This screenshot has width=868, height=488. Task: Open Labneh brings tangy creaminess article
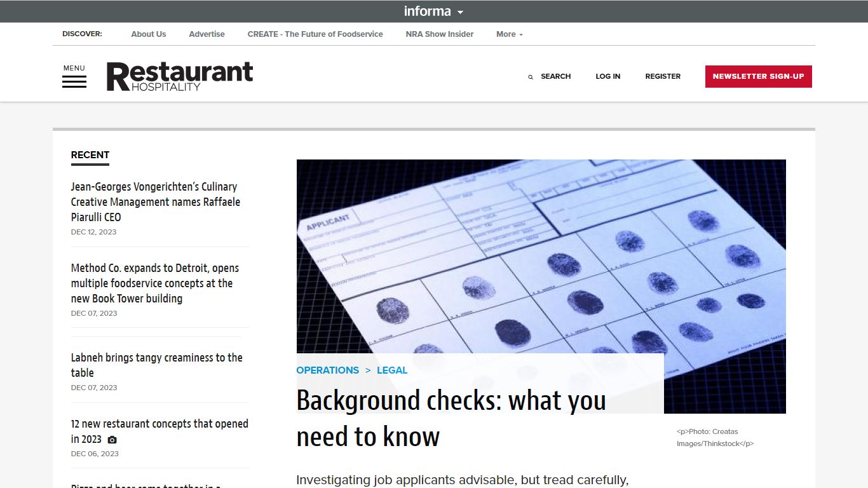pos(157,365)
